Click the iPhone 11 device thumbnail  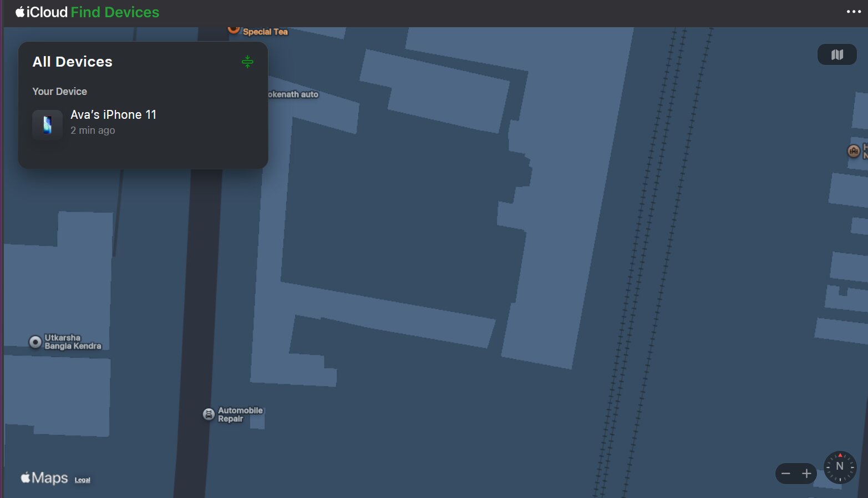tap(47, 124)
